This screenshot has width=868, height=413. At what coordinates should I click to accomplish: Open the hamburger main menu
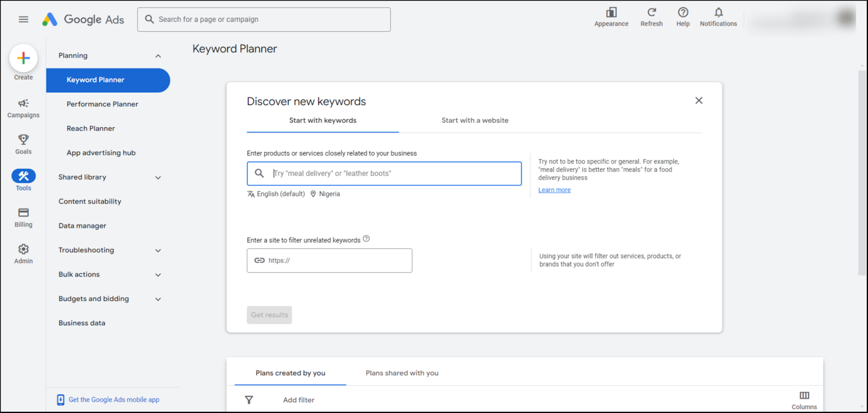pos(23,20)
